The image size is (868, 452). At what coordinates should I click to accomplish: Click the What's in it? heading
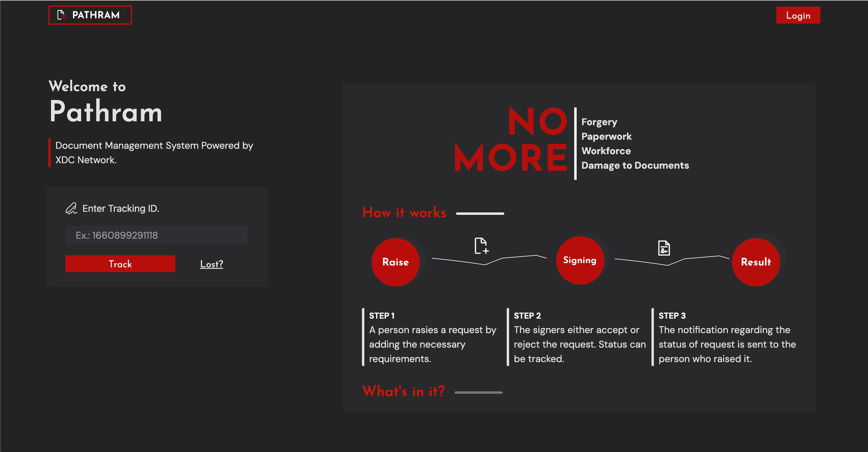403,391
